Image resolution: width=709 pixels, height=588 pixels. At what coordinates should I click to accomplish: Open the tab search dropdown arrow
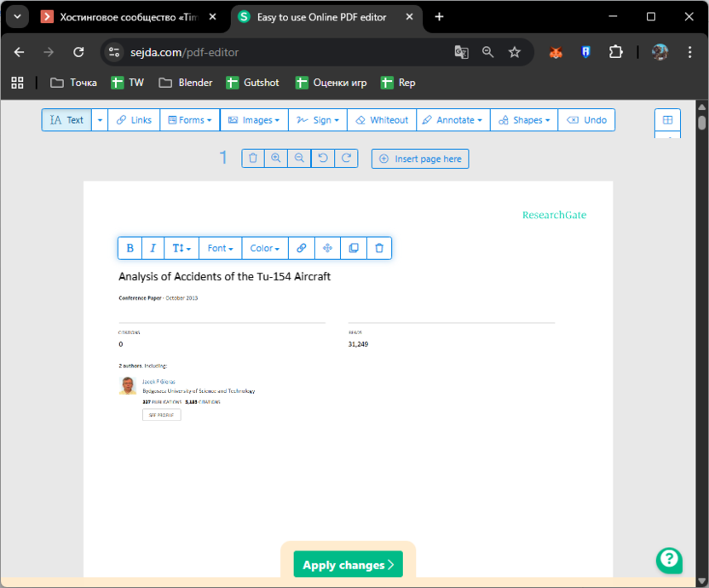click(x=18, y=17)
